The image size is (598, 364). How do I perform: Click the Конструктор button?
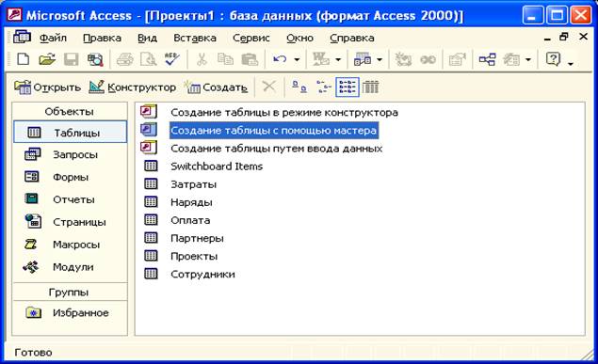tap(132, 87)
